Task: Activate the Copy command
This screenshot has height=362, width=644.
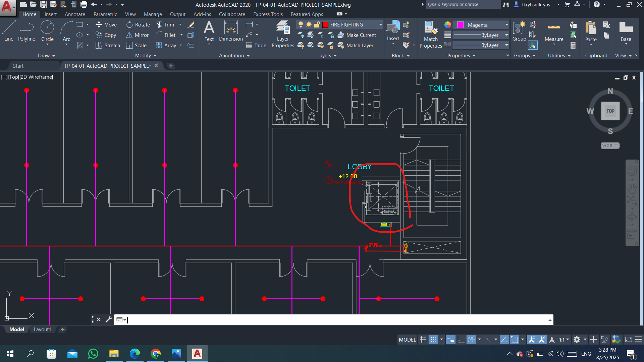Action: (106, 35)
